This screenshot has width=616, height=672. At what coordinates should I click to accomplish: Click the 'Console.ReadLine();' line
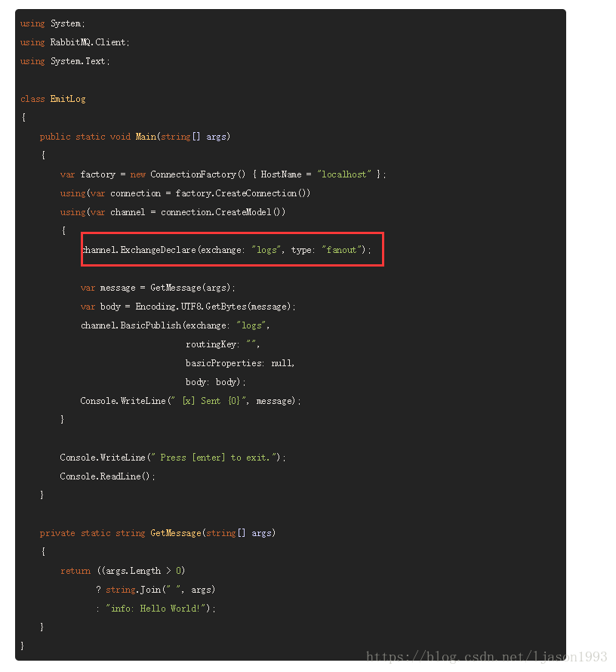[x=107, y=476]
